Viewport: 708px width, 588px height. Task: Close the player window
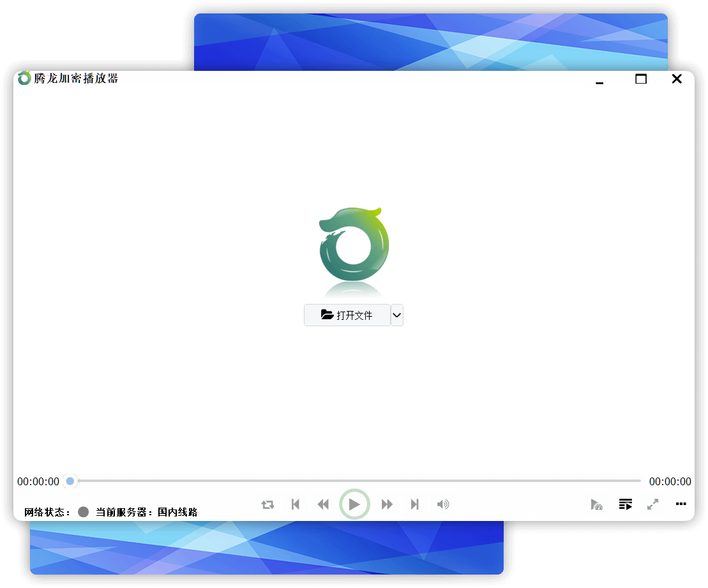(x=676, y=79)
